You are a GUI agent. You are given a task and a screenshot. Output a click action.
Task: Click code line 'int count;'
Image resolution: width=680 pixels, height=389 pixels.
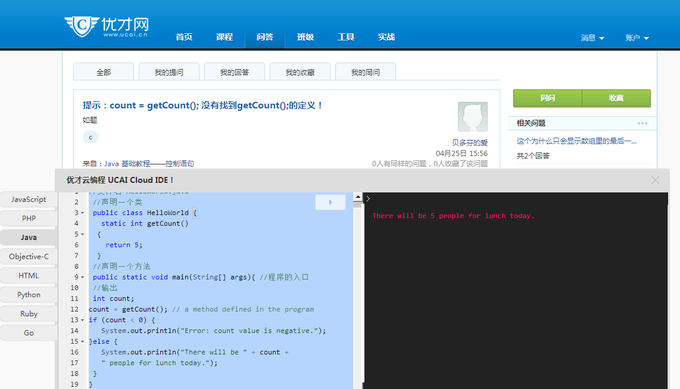(x=113, y=299)
